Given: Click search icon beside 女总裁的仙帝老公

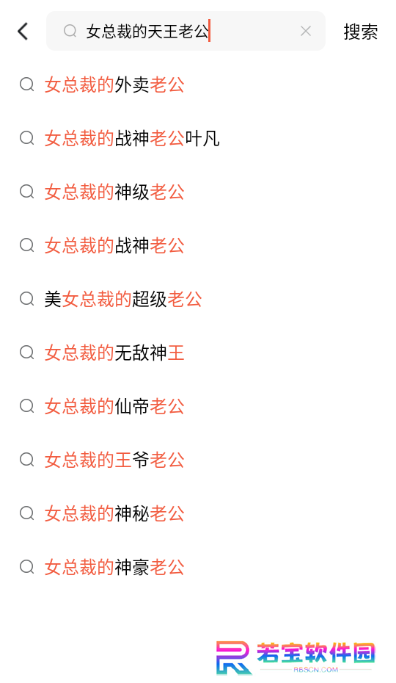Looking at the screenshot, I should point(27,406).
